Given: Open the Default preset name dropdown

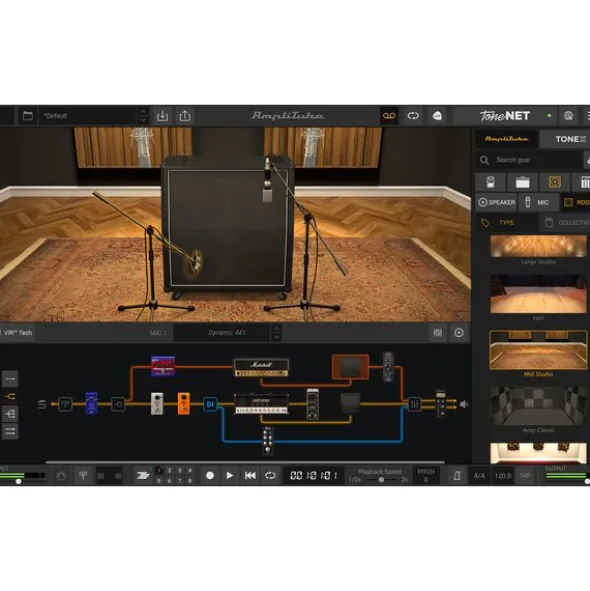Looking at the screenshot, I should click(87, 116).
